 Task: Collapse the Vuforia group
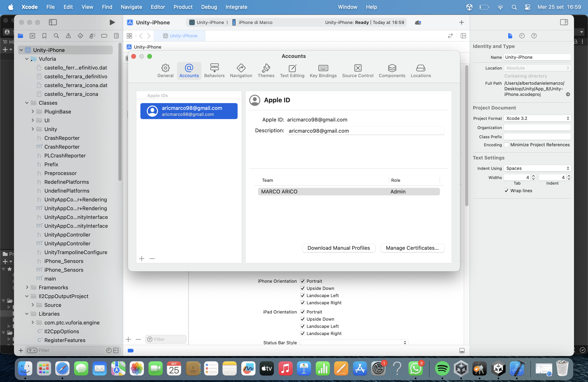[x=27, y=59]
